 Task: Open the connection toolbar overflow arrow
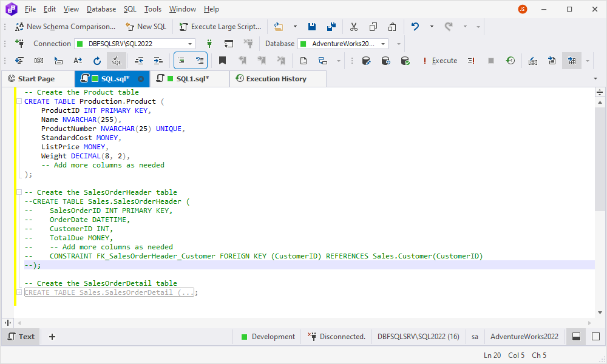tap(399, 44)
